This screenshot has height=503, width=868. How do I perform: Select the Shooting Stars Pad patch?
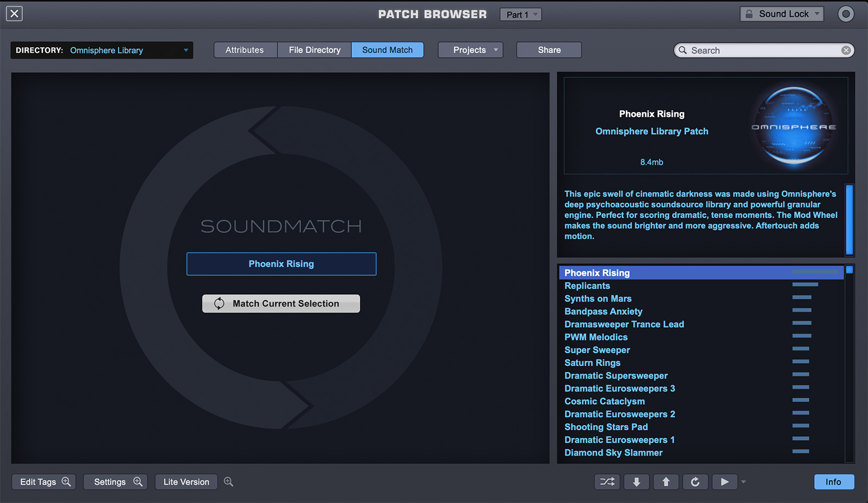701,427
